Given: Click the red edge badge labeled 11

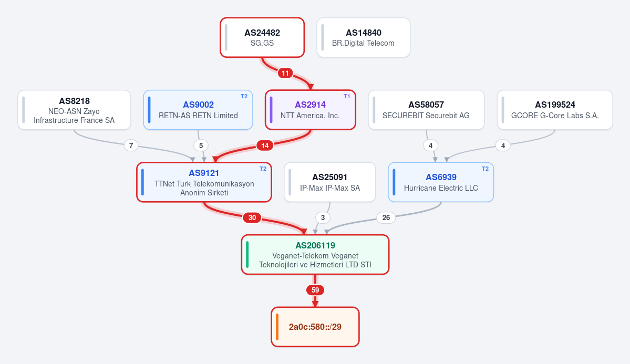Looking at the screenshot, I should pos(285,73).
